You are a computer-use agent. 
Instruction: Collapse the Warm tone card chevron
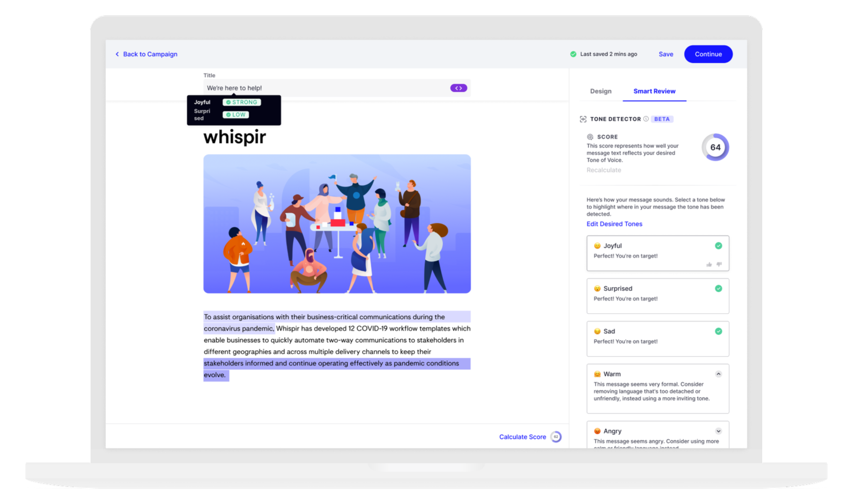click(x=718, y=374)
